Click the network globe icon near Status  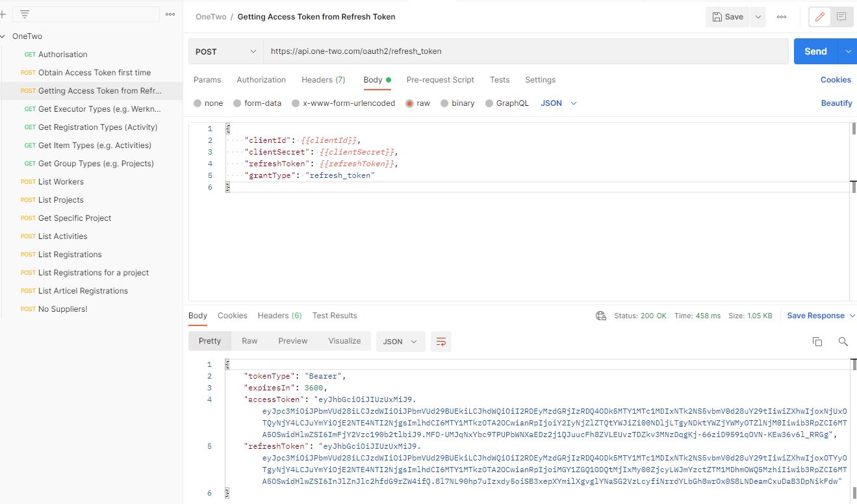pos(601,316)
